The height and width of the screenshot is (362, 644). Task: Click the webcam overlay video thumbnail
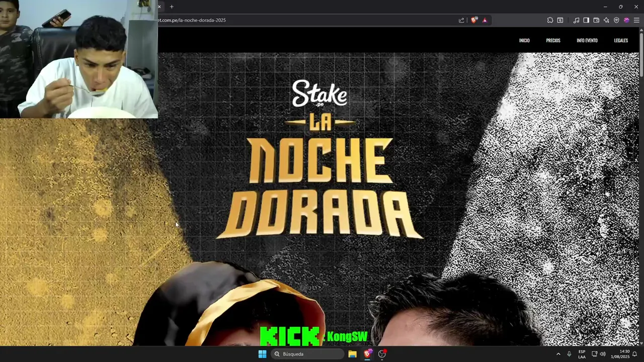(x=79, y=59)
